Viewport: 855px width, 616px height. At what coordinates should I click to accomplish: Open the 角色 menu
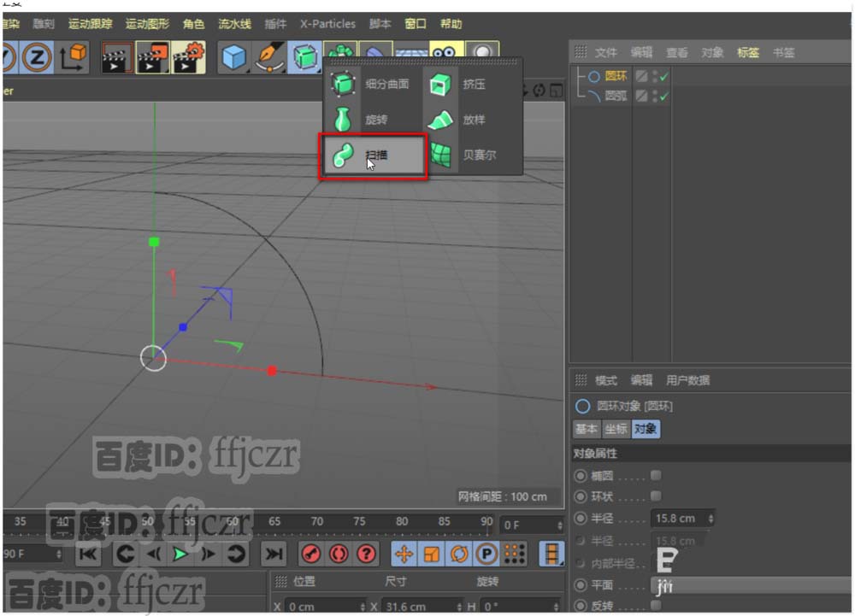tap(193, 24)
